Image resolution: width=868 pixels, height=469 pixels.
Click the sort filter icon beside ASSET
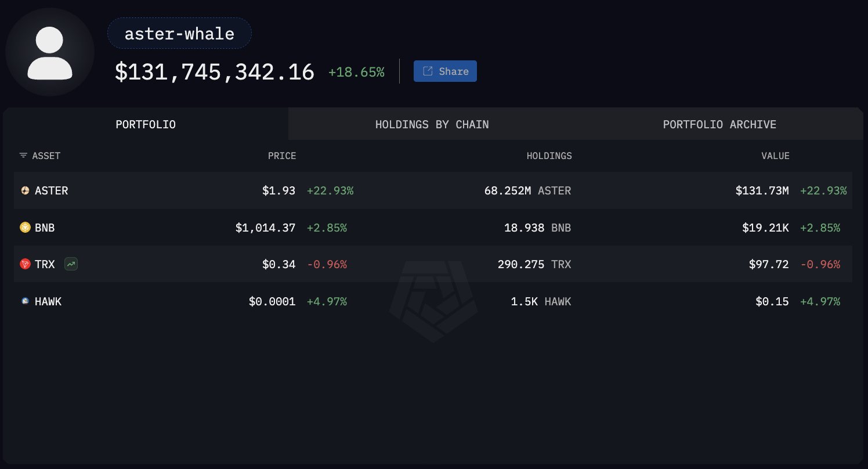(x=23, y=156)
